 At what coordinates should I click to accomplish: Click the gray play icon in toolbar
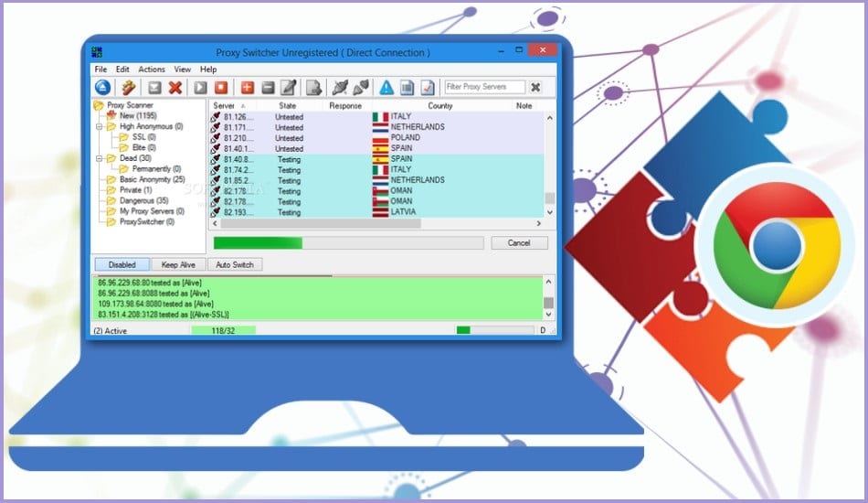pyautogui.click(x=200, y=88)
